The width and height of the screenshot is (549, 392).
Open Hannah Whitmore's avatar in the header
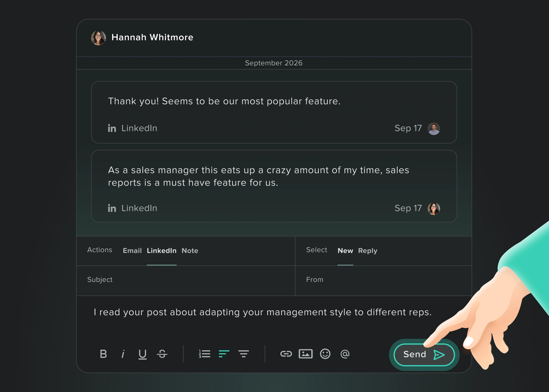click(x=98, y=38)
